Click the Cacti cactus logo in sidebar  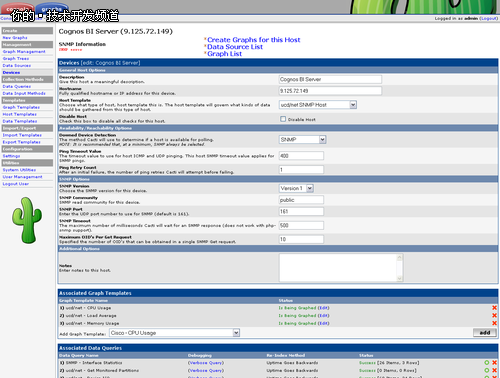(x=27, y=220)
